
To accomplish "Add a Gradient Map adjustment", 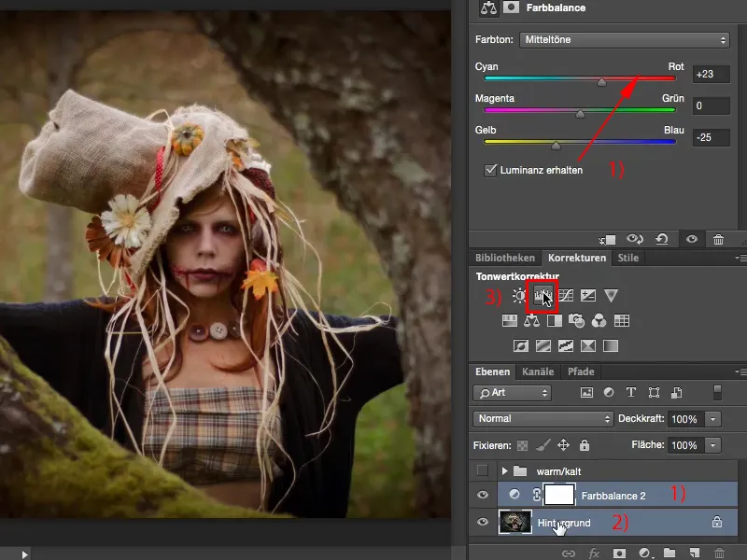I will tap(611, 345).
